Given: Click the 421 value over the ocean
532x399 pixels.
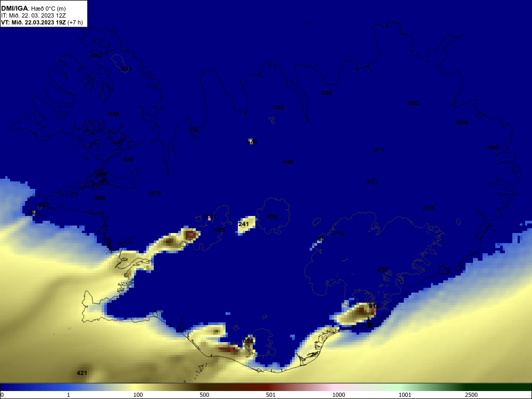Looking at the screenshot, I should pyautogui.click(x=82, y=373).
